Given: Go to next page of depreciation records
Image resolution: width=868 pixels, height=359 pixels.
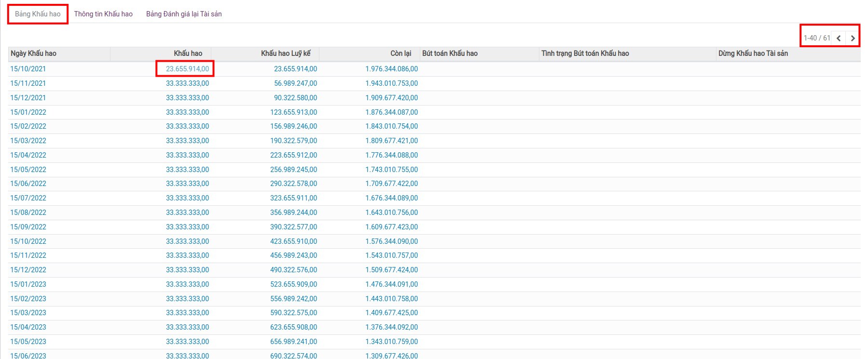Looking at the screenshot, I should click(853, 38).
